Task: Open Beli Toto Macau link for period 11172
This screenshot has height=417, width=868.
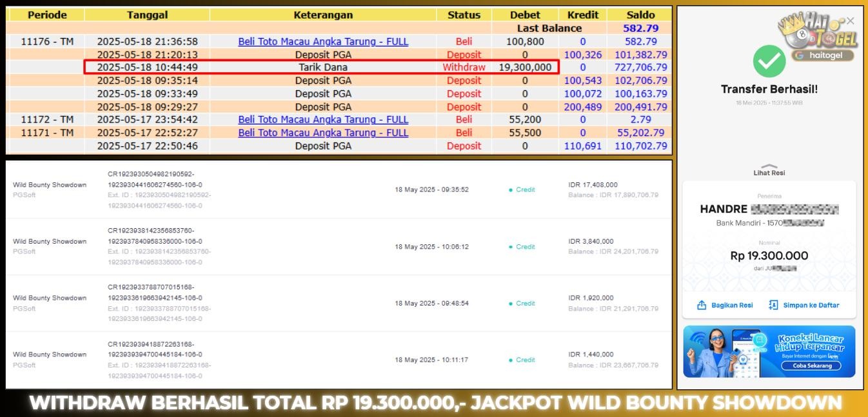Action: (323, 119)
